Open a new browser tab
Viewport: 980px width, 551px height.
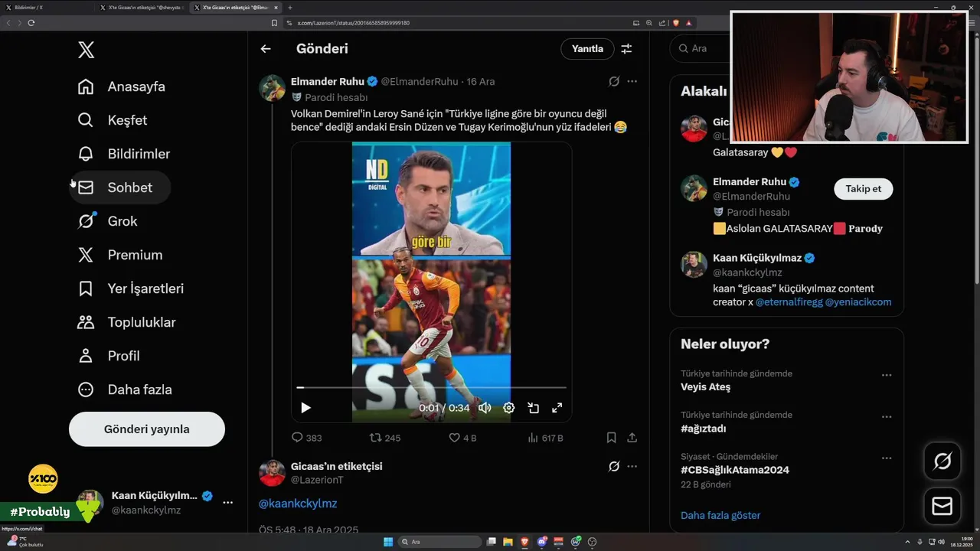point(290,7)
